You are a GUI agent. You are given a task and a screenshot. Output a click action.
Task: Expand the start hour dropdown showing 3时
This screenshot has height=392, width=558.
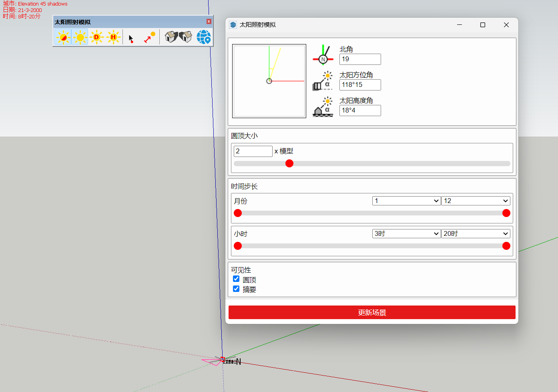406,234
